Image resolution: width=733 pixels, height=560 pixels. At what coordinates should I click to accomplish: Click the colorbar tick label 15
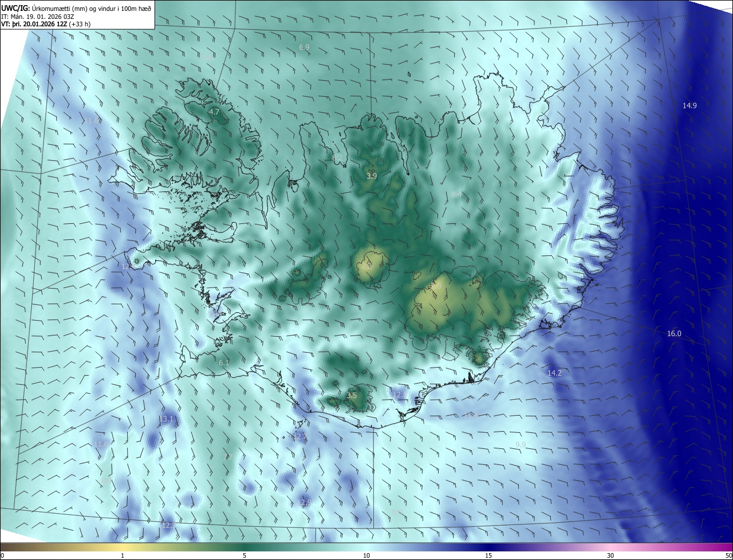[x=488, y=555]
